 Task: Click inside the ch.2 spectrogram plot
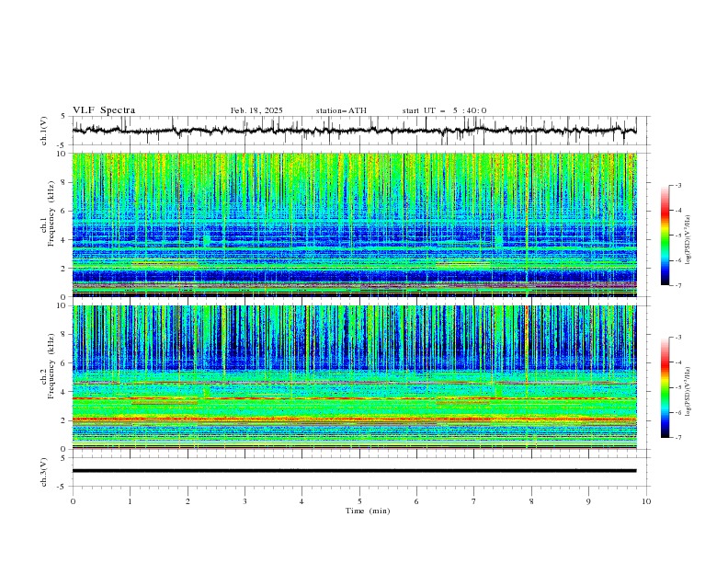[x=355, y=377]
